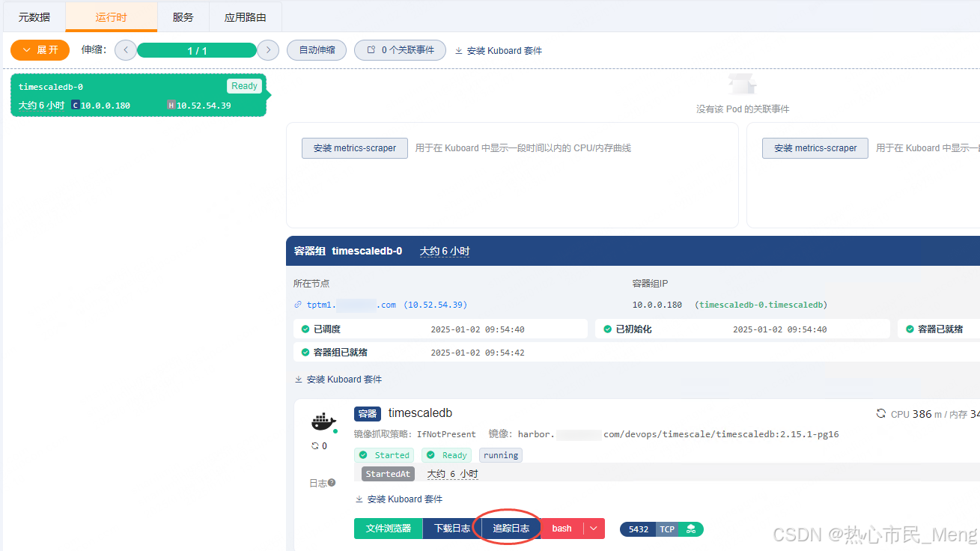Click the 5432 port label
The width and height of the screenshot is (980, 551).
pos(639,529)
